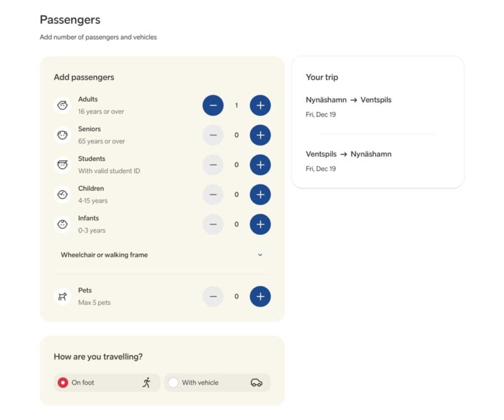Screen dimensions: 504x420
Task: Click the Pets dog icon
Action: 62,297
